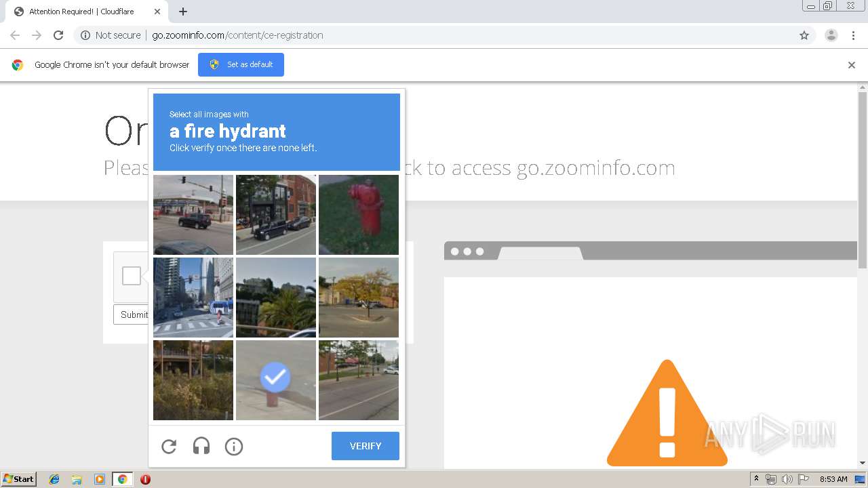
Task: Open the Chrome three-dot menu
Action: click(x=853, y=35)
